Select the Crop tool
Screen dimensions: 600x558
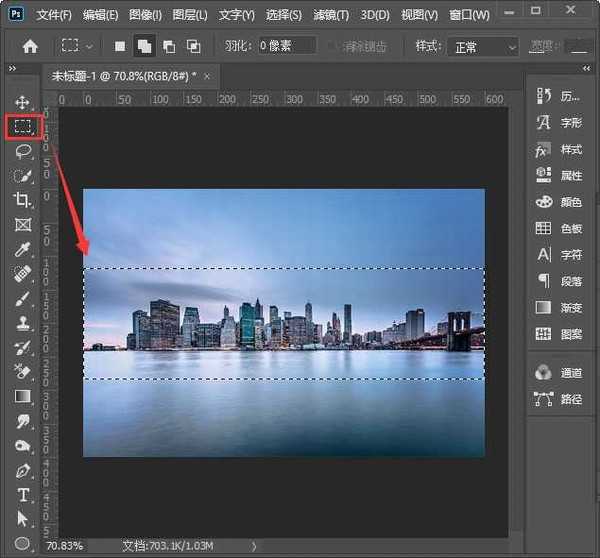pos(22,200)
